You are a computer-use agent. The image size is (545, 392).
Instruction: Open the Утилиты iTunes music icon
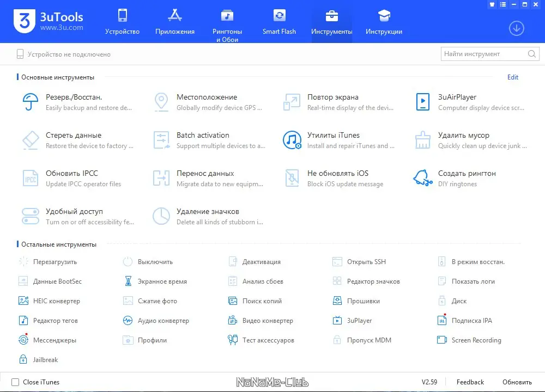(x=292, y=140)
